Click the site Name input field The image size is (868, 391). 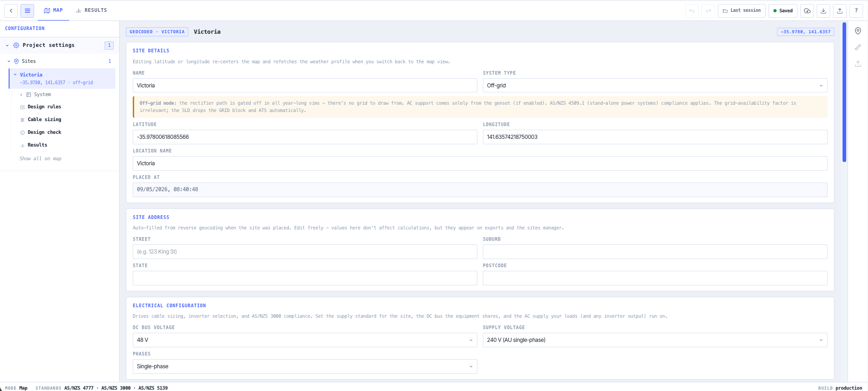305,86
